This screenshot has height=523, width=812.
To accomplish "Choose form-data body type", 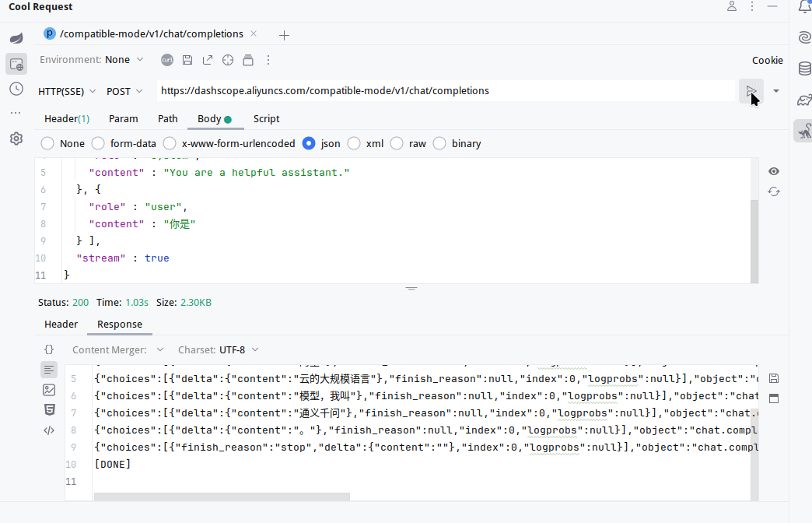I will 98,143.
